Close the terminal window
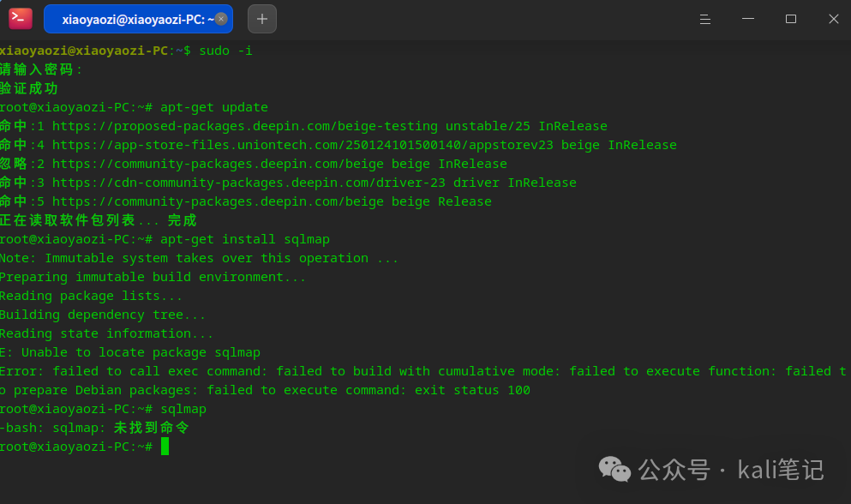 [x=833, y=19]
